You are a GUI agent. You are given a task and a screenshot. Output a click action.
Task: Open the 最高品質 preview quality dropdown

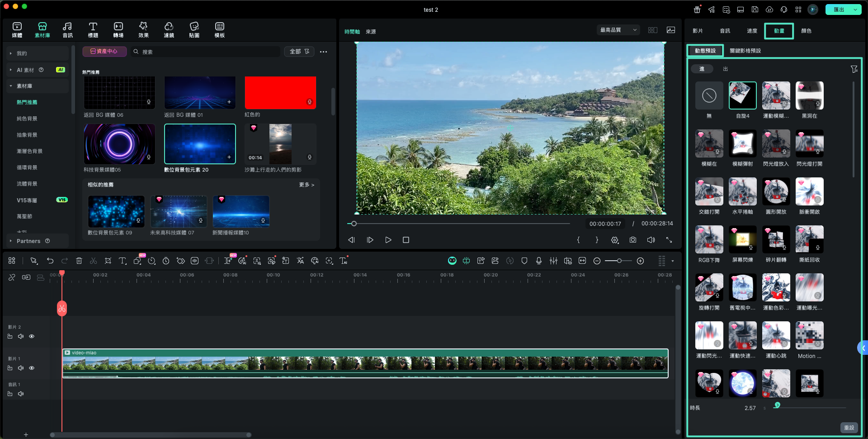[x=618, y=30]
